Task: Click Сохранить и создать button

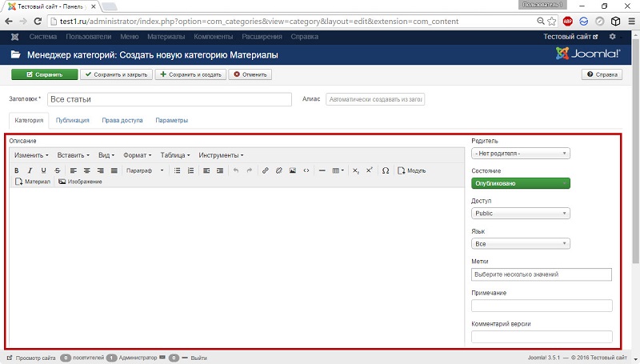Action: pos(190,74)
